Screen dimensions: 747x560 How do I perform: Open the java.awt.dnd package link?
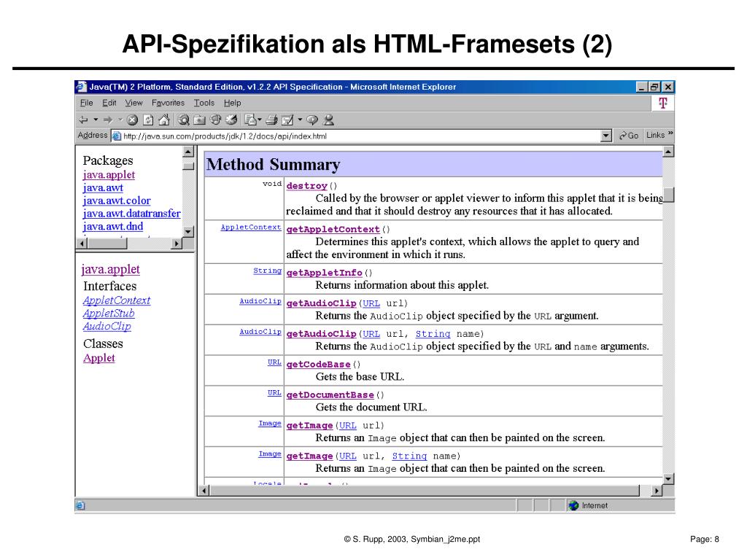[x=113, y=226]
